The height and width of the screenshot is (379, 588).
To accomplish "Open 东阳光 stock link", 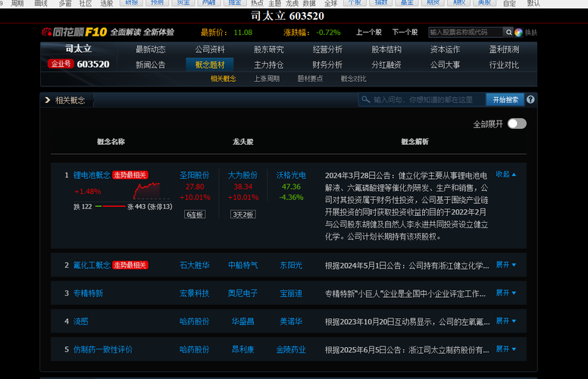I will pos(291,265).
